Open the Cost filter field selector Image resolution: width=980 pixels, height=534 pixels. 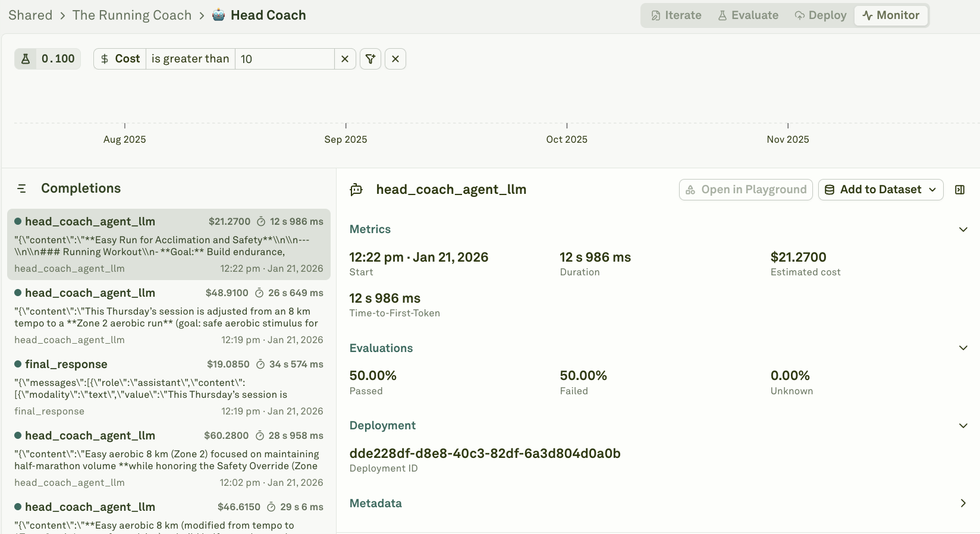click(120, 59)
